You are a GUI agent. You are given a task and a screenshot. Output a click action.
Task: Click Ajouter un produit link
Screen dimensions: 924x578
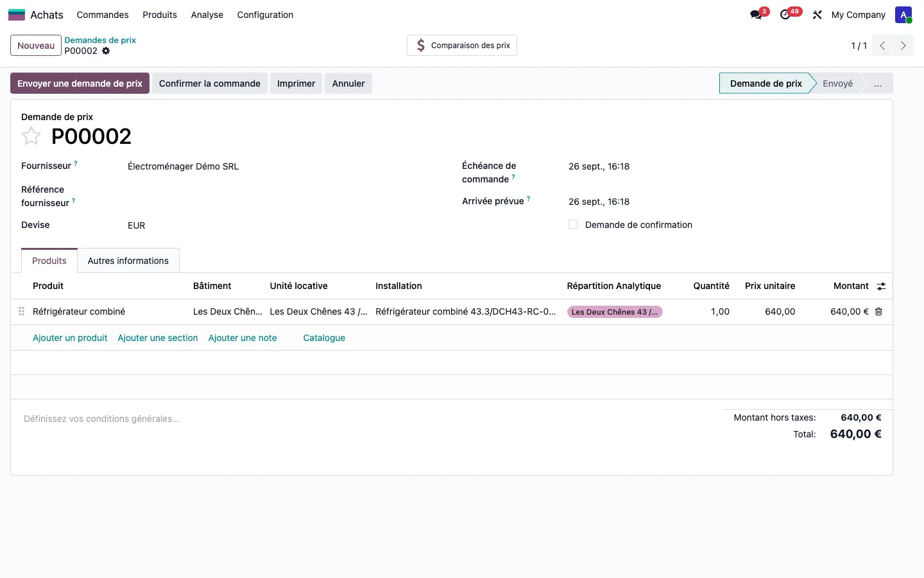[x=70, y=338]
